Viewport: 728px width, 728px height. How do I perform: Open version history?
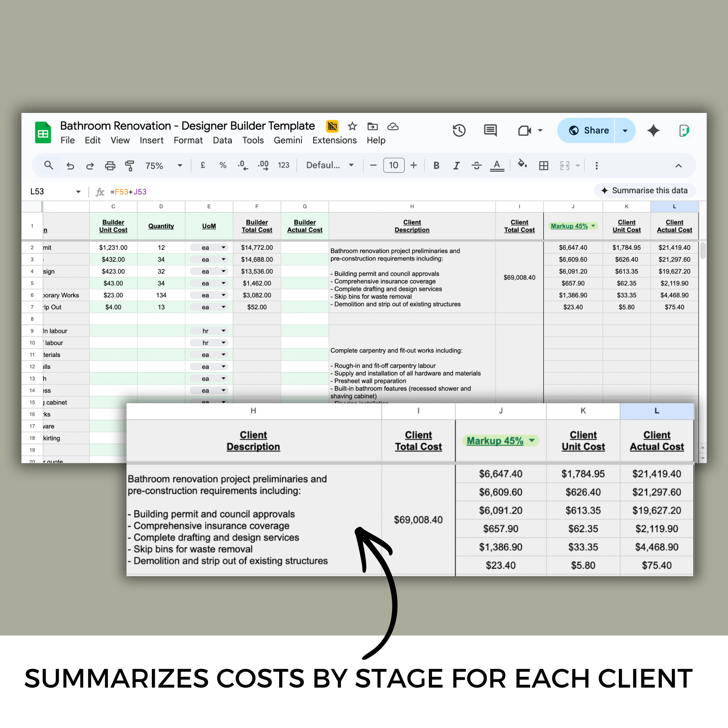459,131
